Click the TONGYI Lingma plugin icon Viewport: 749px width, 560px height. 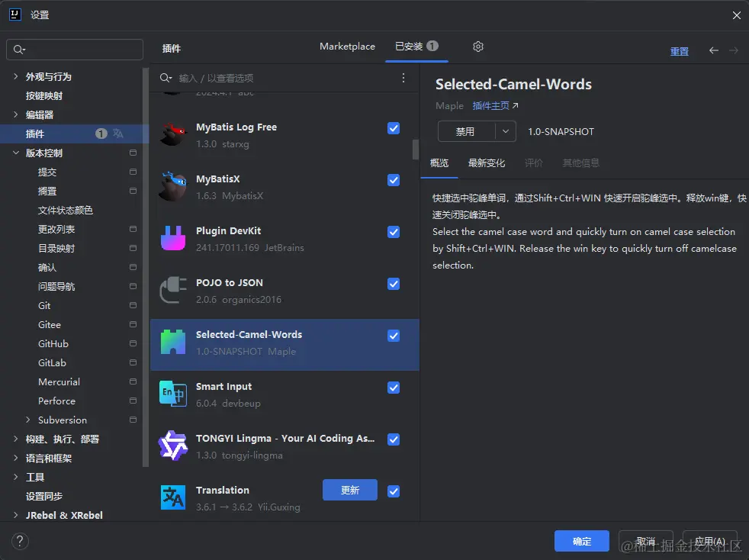point(173,446)
